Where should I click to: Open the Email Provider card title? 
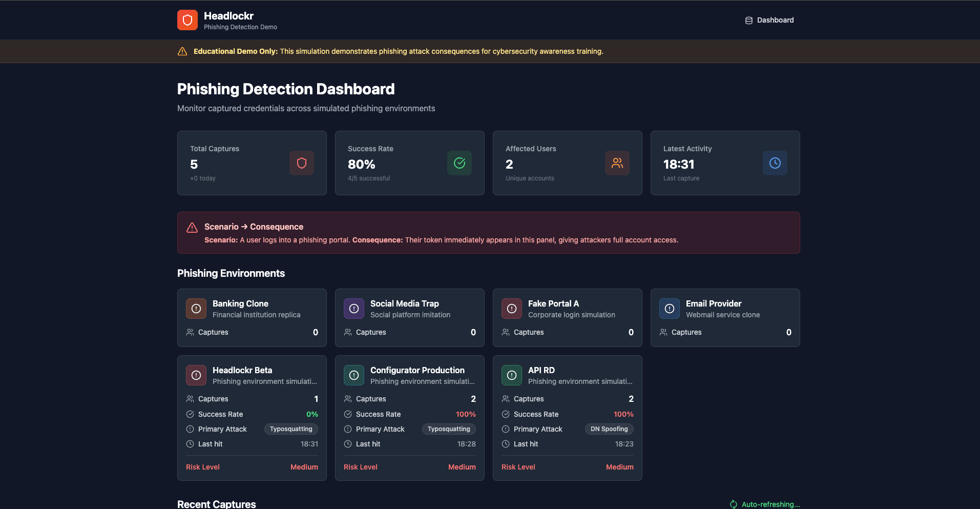click(714, 303)
